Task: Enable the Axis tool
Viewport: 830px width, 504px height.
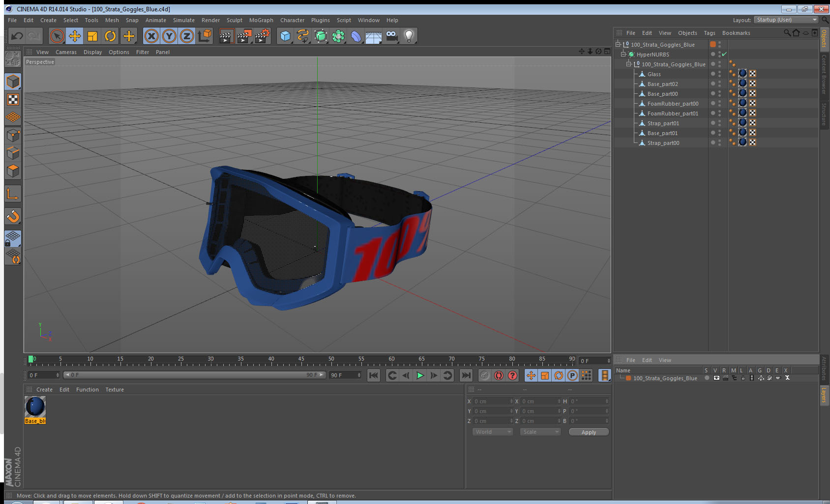Action: coord(13,194)
